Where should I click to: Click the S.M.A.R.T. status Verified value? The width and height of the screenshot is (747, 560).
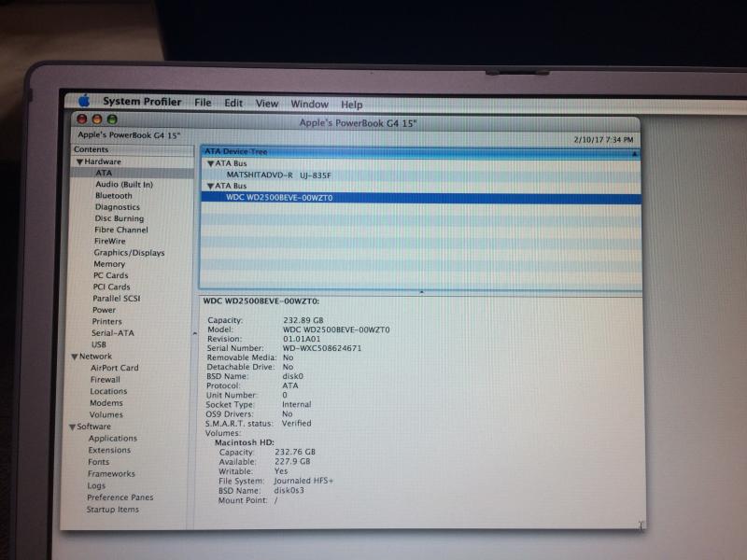click(x=296, y=423)
